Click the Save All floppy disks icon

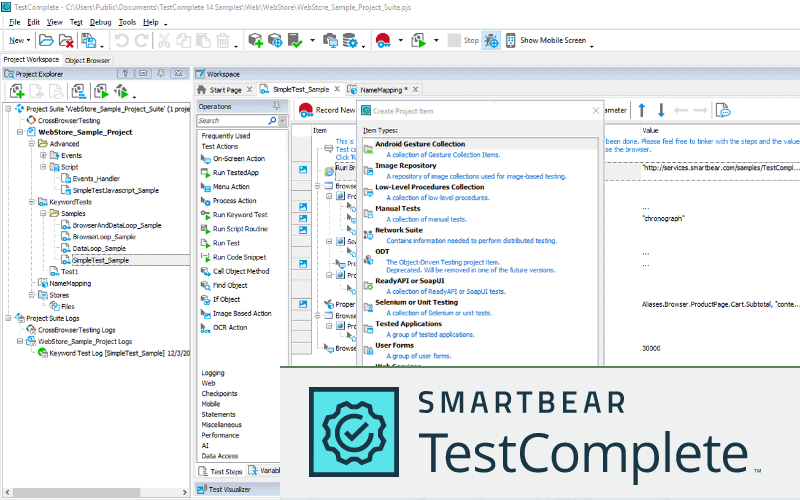click(89, 40)
